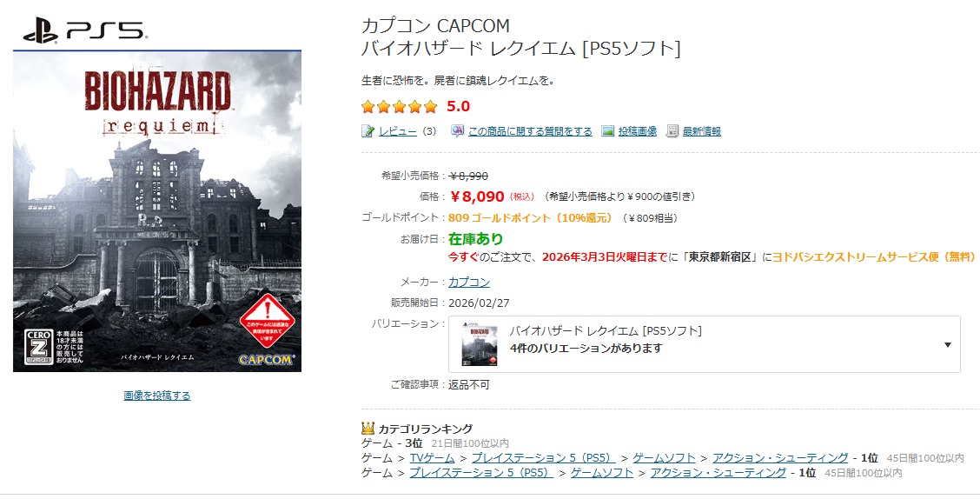Screen dimensions: 980x499
Task: Open the 最新情報 link
Action: [x=701, y=131]
